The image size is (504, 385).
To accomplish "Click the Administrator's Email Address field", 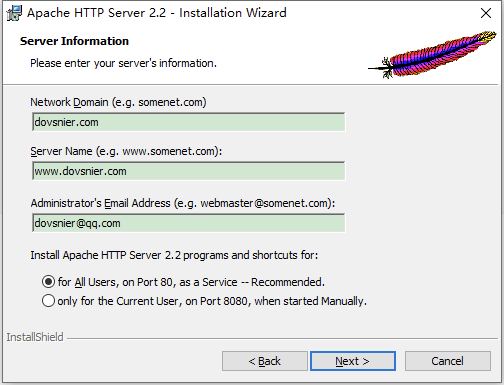I will pos(189,223).
